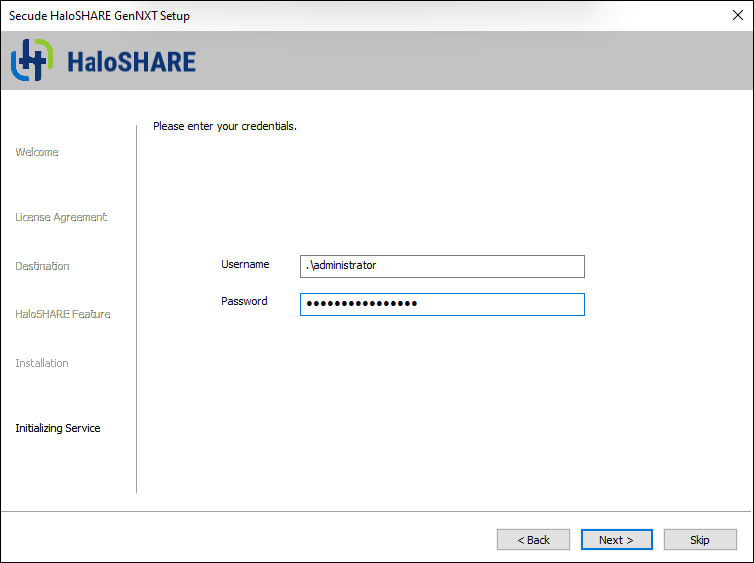Close the HaloSHARE Setup window
The image size is (754, 563).
pyautogui.click(x=738, y=15)
